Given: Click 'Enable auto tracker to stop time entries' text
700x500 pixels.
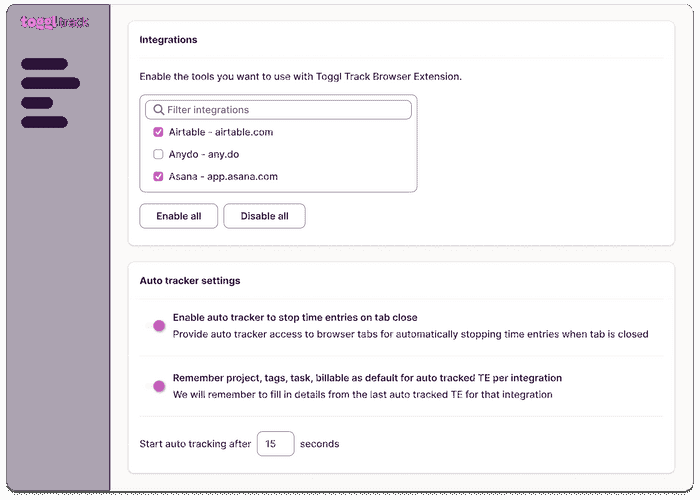Looking at the screenshot, I should (x=295, y=317).
